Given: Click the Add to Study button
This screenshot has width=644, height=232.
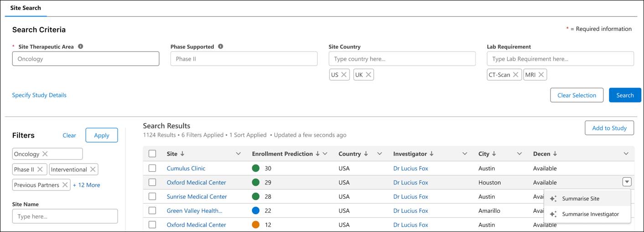Looking at the screenshot, I should (609, 128).
